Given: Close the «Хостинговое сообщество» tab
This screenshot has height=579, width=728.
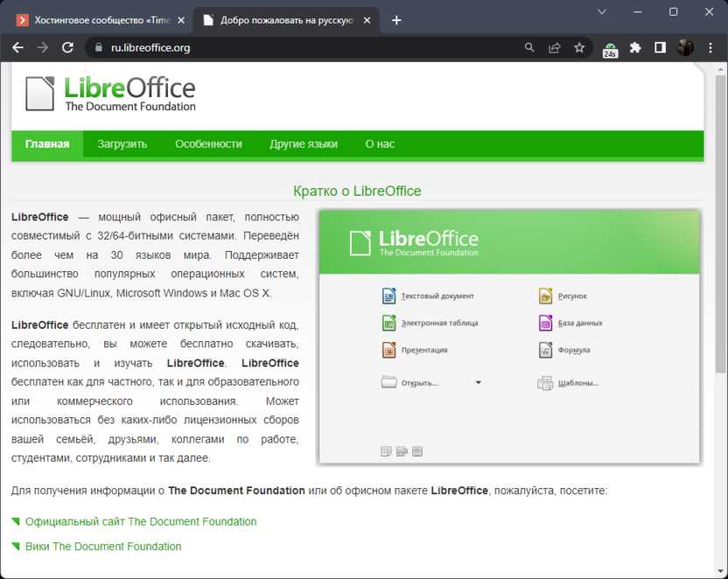Looking at the screenshot, I should tap(181, 20).
